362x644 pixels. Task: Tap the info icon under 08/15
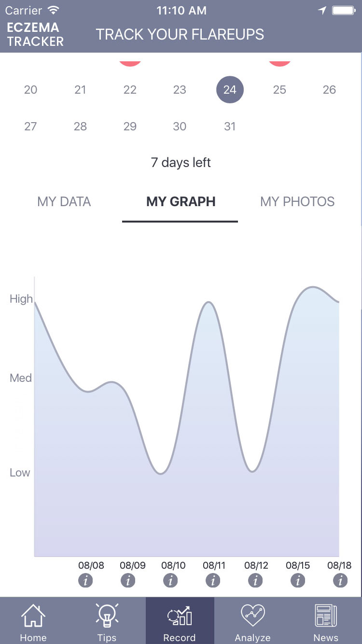coord(298,581)
